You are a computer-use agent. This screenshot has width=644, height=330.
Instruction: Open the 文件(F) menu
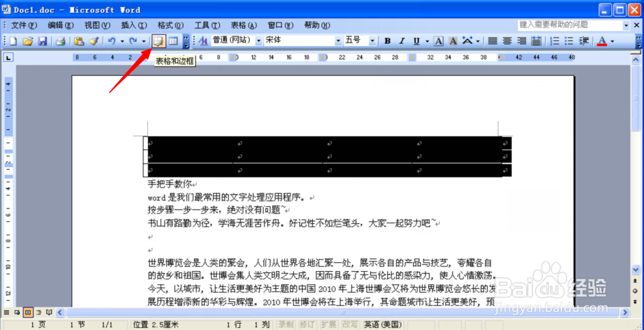point(24,25)
